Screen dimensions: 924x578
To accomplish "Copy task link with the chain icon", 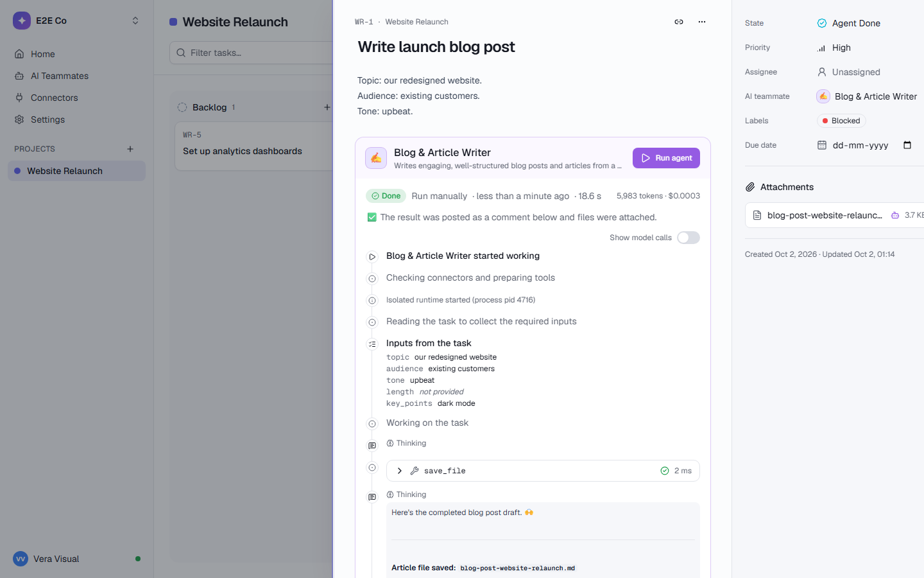I will 679,22.
